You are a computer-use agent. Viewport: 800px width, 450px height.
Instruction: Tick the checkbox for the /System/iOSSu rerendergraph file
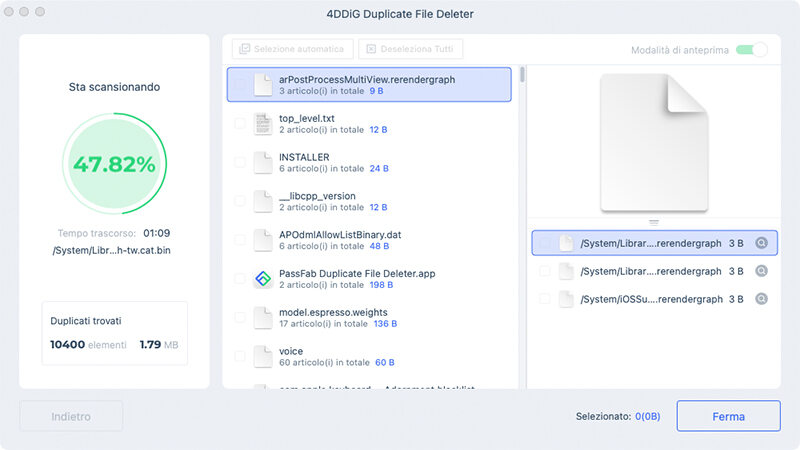coord(545,299)
